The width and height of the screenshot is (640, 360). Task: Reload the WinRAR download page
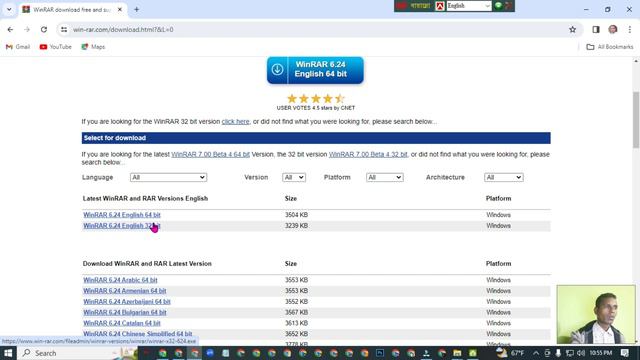(x=44, y=29)
